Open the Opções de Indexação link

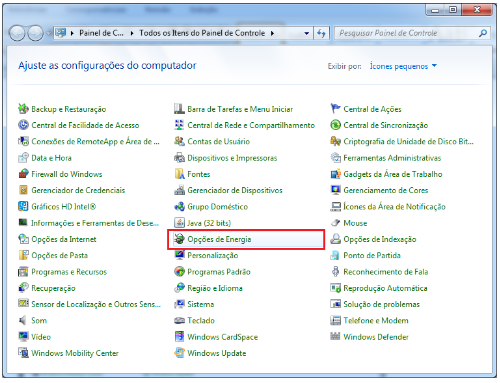380,239
